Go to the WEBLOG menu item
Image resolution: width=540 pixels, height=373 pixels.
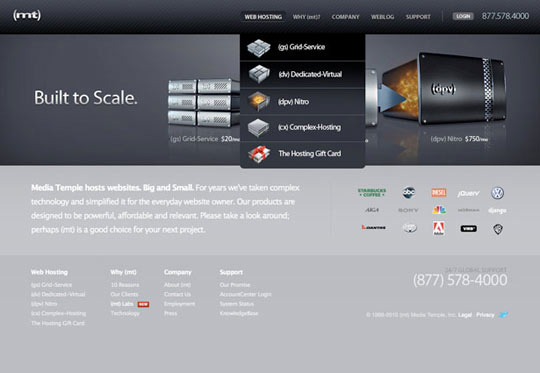(382, 17)
